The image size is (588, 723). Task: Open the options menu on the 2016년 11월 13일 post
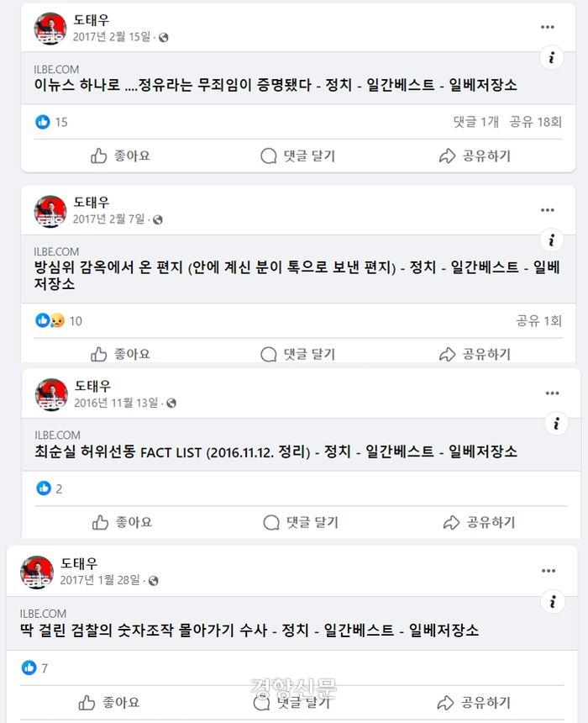click(552, 392)
